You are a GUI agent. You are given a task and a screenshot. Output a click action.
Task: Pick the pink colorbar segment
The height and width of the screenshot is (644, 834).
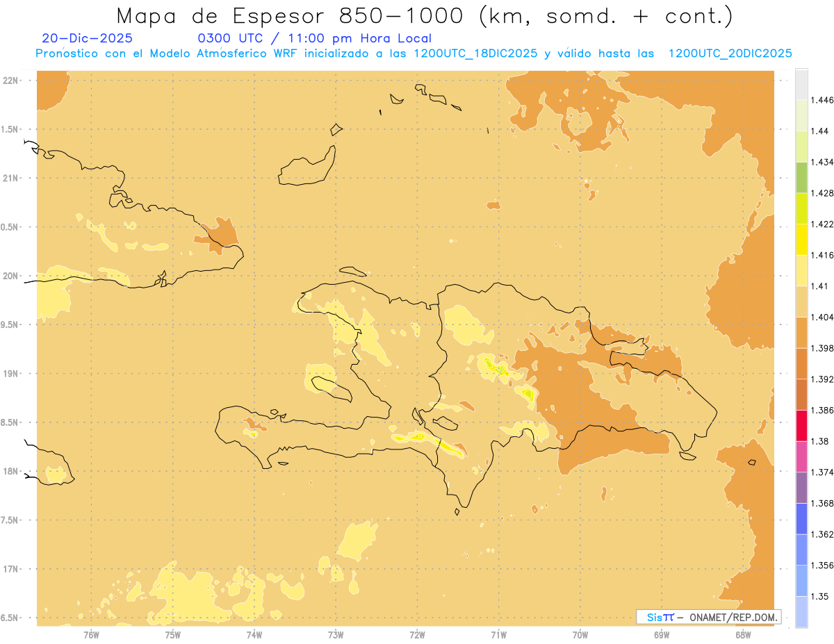[x=801, y=457]
